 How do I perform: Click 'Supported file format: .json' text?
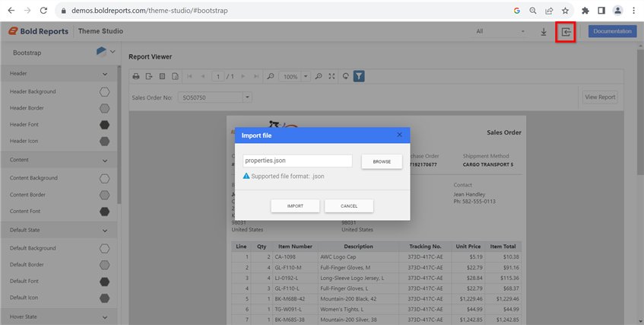(x=287, y=176)
